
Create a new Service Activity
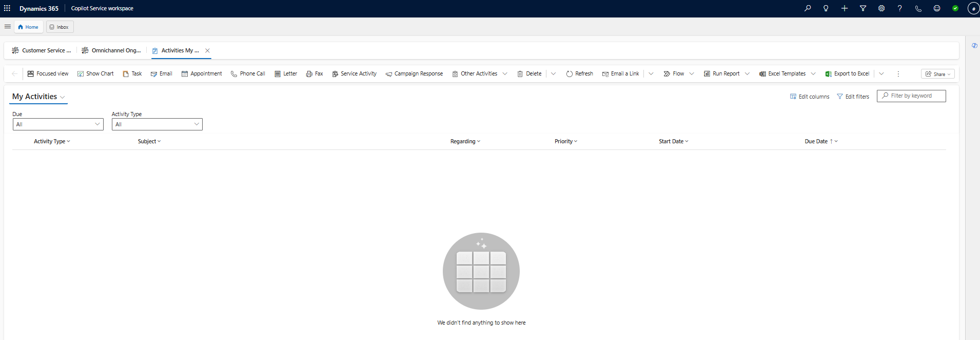(354, 74)
